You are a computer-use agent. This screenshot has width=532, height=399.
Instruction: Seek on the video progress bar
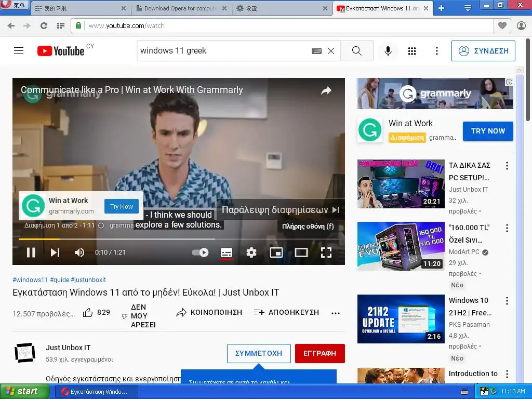(x=179, y=239)
